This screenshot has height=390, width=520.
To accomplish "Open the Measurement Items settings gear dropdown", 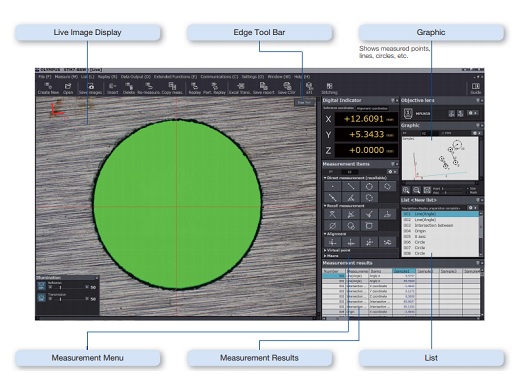I will tap(392, 172).
